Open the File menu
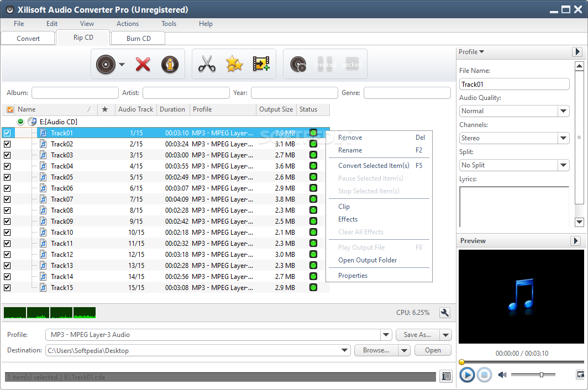The image size is (588, 390). pos(19,24)
